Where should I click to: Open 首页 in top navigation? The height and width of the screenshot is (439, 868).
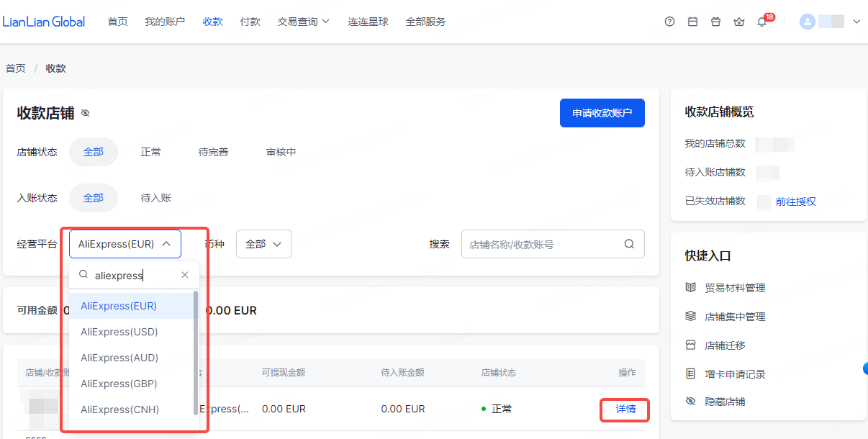tap(118, 22)
